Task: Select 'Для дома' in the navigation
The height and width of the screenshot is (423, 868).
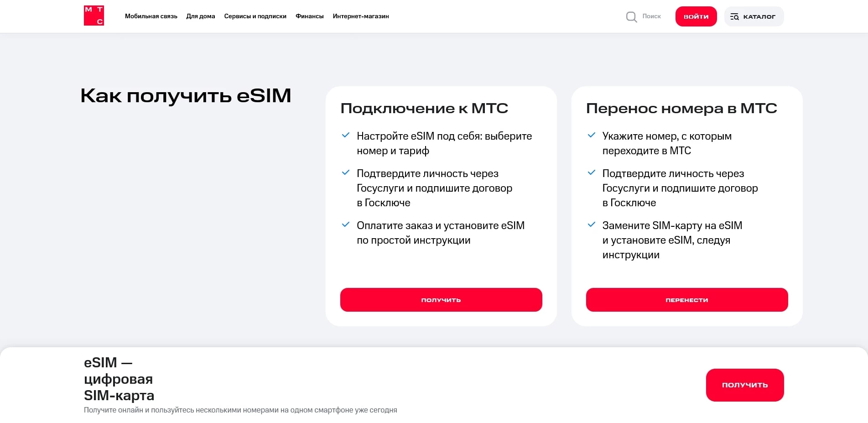Action: click(x=201, y=16)
